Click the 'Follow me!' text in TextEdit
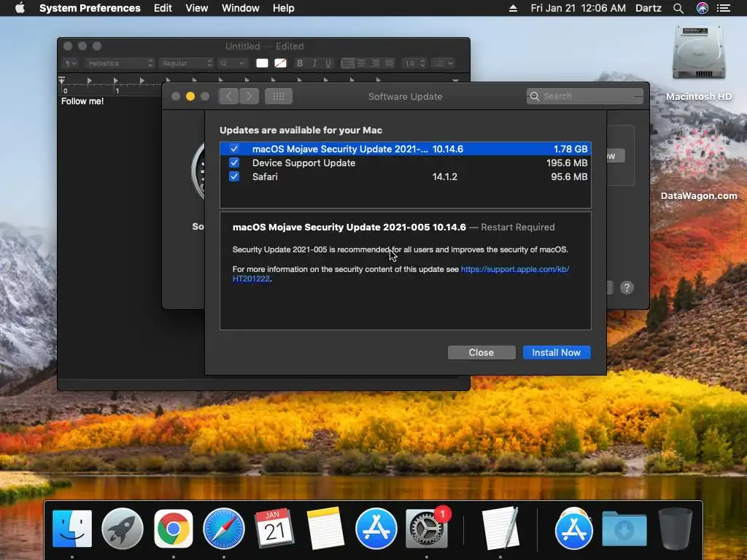Screen dimensions: 747x560 [x=82, y=101]
